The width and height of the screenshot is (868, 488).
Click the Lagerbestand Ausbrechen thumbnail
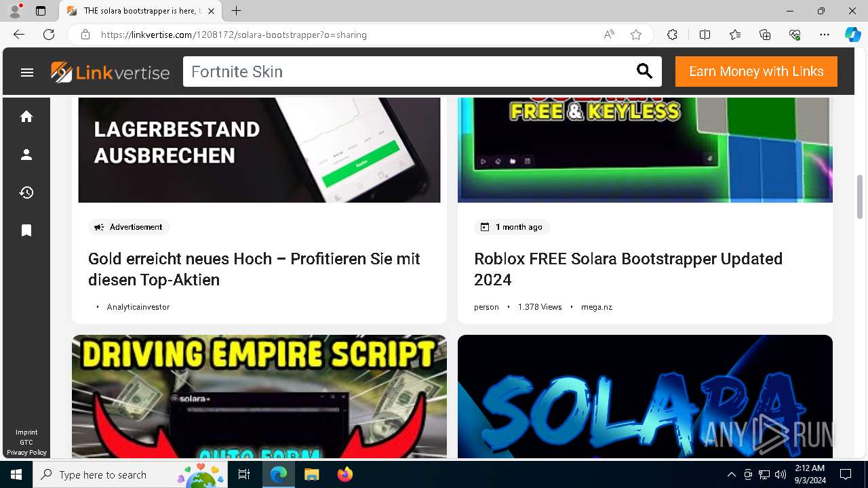[x=259, y=150]
